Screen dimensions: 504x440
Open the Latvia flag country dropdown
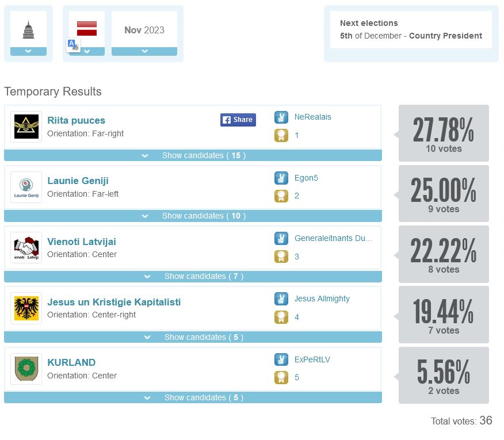pos(87,51)
